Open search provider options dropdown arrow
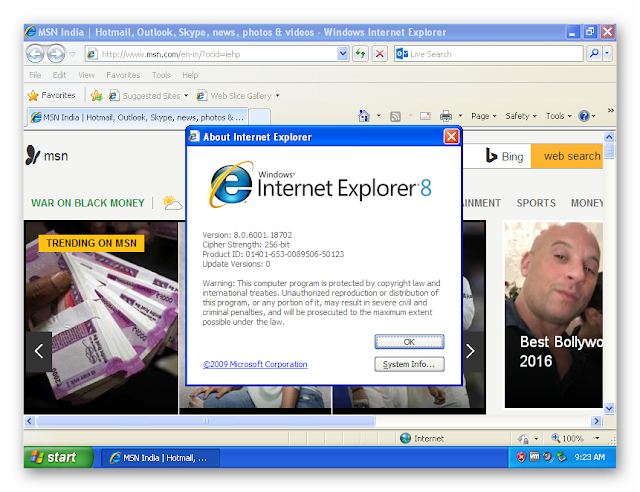 607,53
